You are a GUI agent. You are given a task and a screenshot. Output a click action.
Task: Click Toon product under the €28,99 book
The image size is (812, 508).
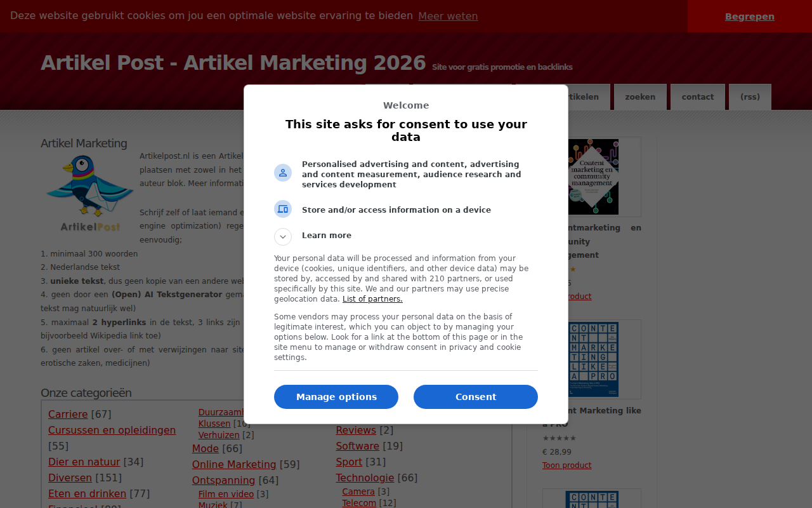566,465
